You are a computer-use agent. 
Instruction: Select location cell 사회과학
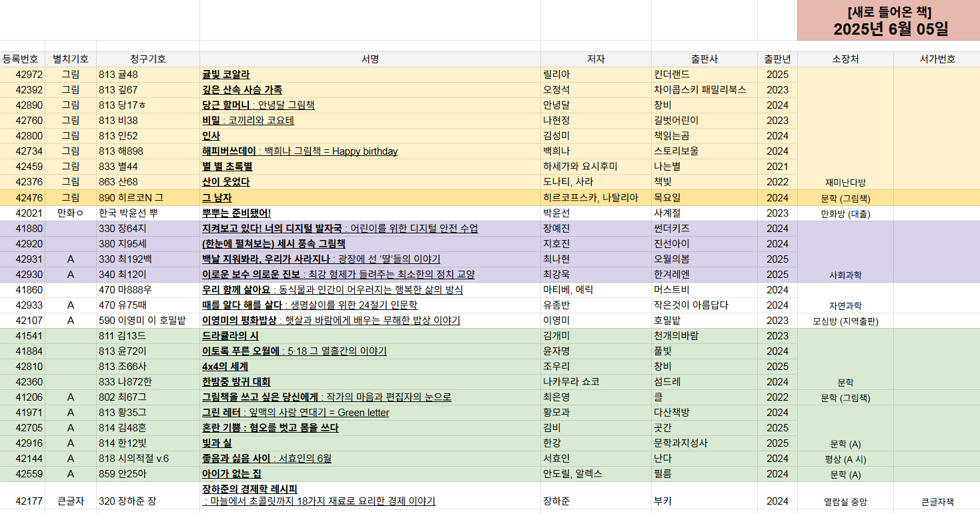[x=845, y=251]
